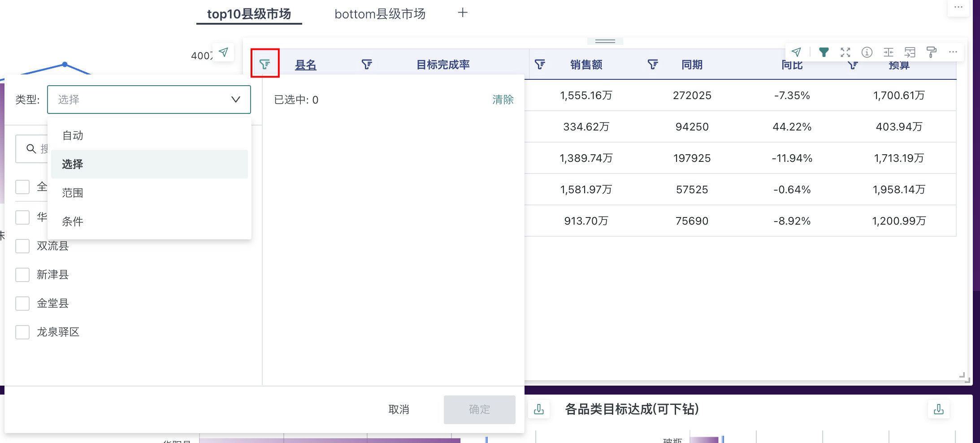Select the 龙泉驿区 checkbox
This screenshot has width=980, height=443.
pos(22,332)
